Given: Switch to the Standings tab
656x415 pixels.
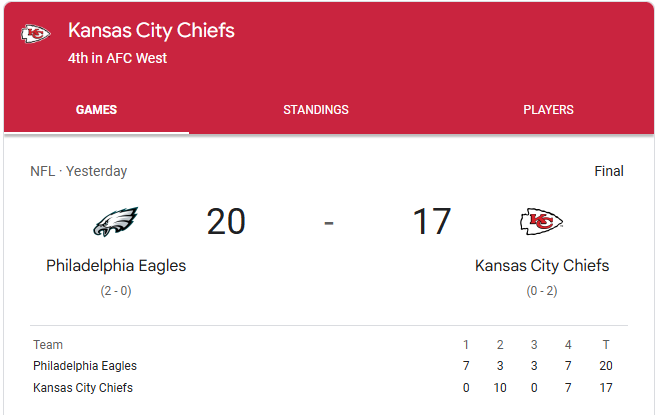Looking at the screenshot, I should pyautogui.click(x=316, y=110).
